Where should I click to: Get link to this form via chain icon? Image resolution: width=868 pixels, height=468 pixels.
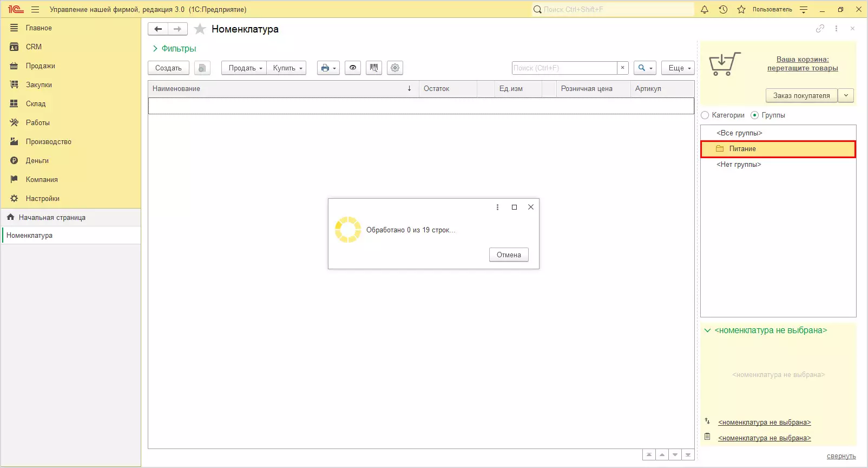tap(820, 29)
